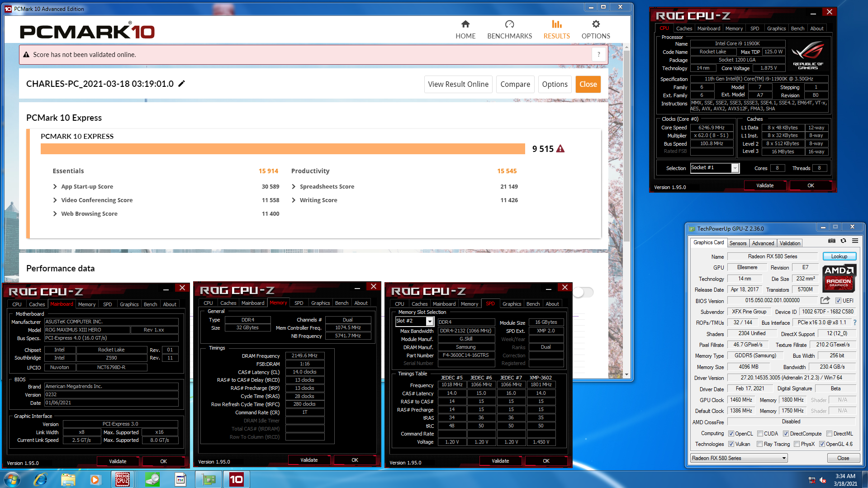Toggle the PhysX checkbox
This screenshot has width=868, height=488.
pos(797,444)
